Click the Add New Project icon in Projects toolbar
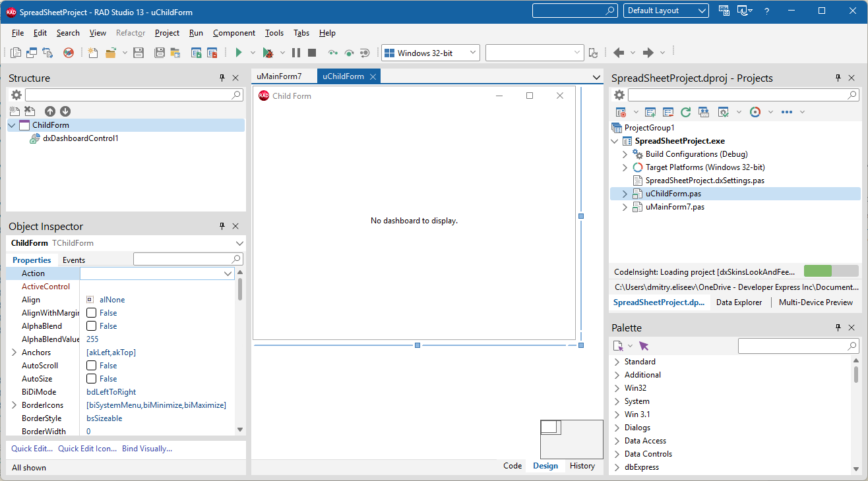The width and height of the screenshot is (868, 481). pyautogui.click(x=650, y=112)
